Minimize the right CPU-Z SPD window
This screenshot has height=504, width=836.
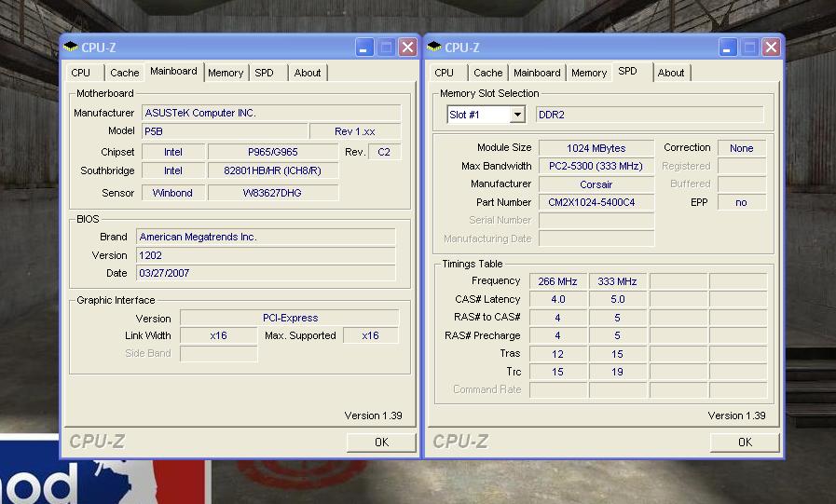727,48
